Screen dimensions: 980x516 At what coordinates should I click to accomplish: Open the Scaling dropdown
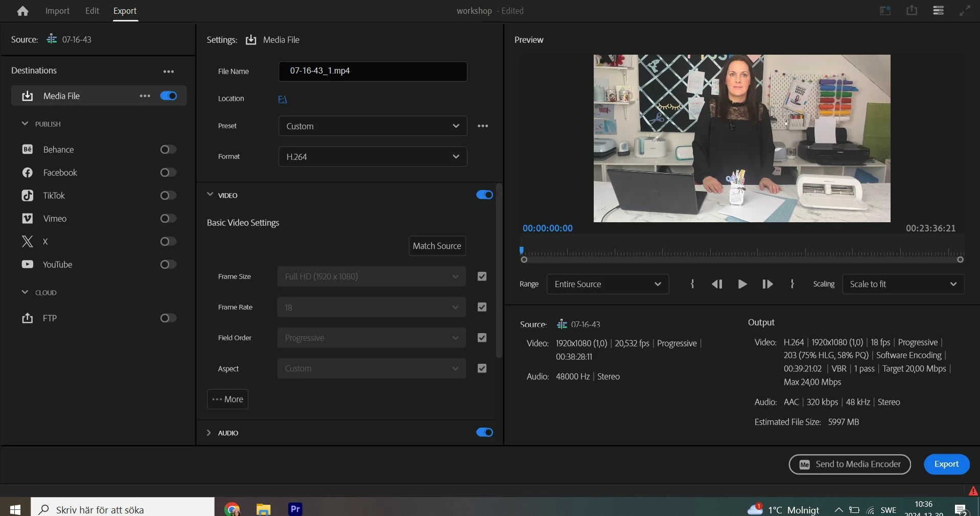pos(903,284)
